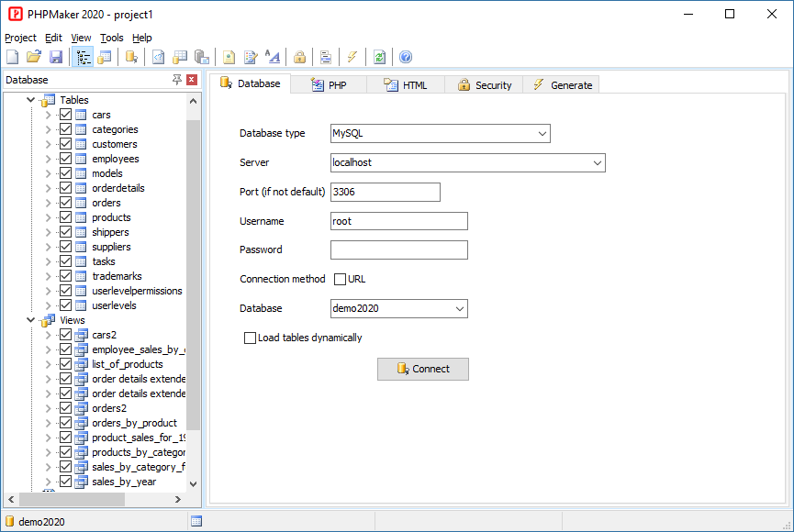794x532 pixels.
Task: Expand the orders table node
Action: pos(48,203)
